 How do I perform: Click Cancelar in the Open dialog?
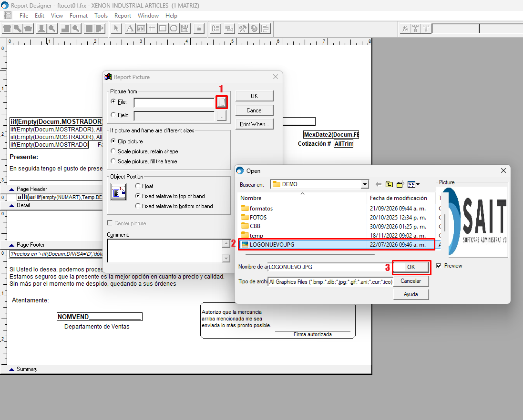tap(411, 281)
